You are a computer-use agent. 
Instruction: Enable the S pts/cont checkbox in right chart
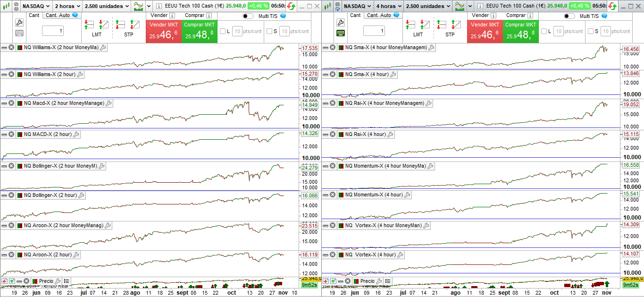pyautogui.click(x=591, y=31)
